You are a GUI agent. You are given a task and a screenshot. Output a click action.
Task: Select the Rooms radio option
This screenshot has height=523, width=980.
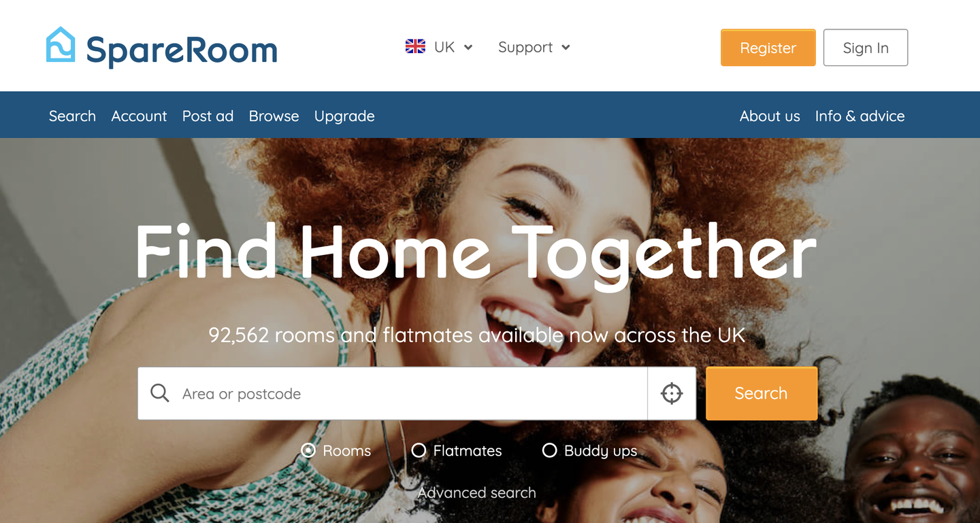(x=308, y=450)
